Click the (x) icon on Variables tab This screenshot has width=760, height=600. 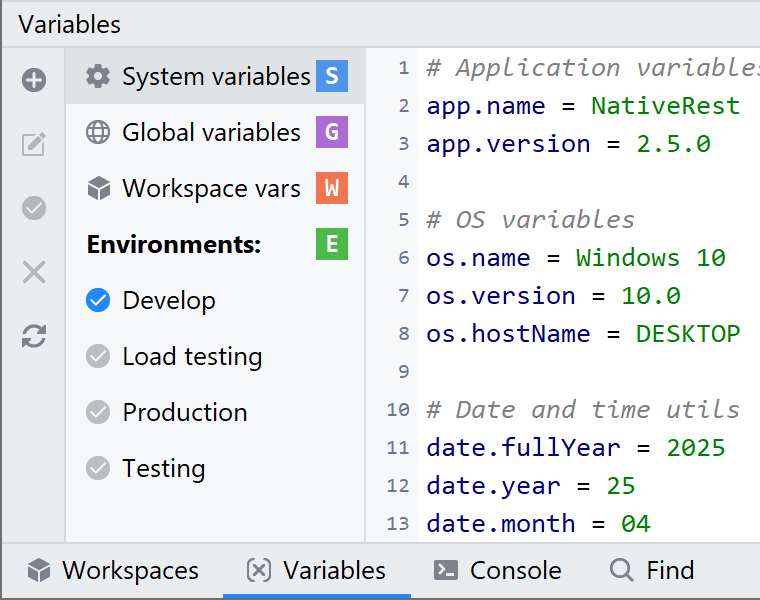coord(259,570)
